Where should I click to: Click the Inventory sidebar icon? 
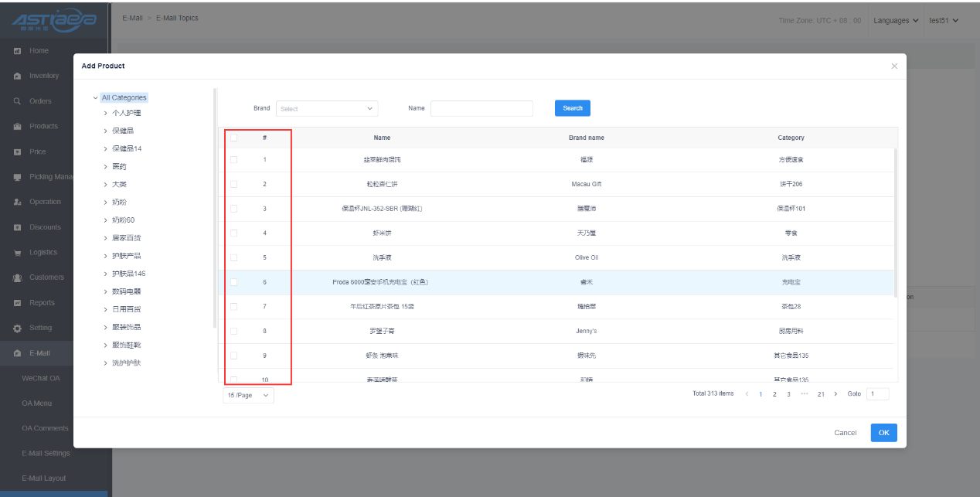coord(17,77)
